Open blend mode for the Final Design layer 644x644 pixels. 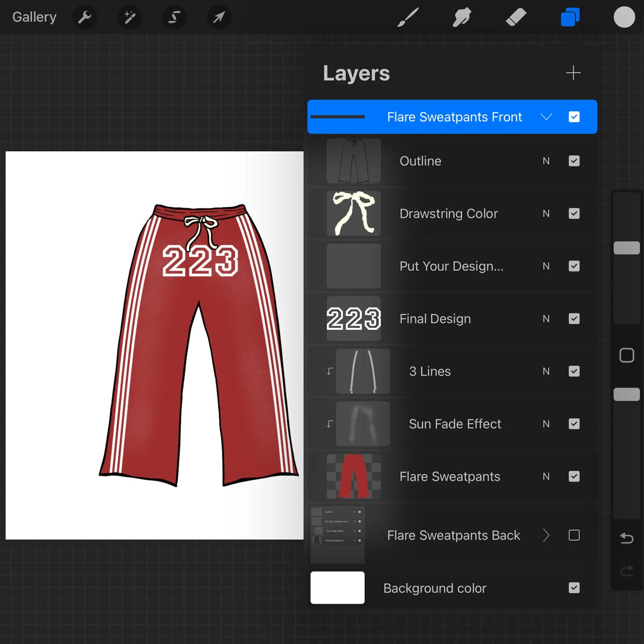point(546,319)
